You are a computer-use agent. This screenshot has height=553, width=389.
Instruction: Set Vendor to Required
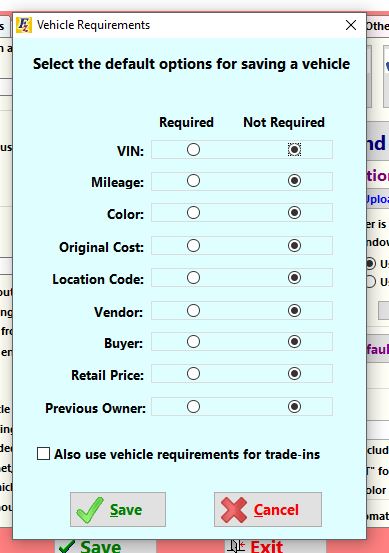pos(193,311)
